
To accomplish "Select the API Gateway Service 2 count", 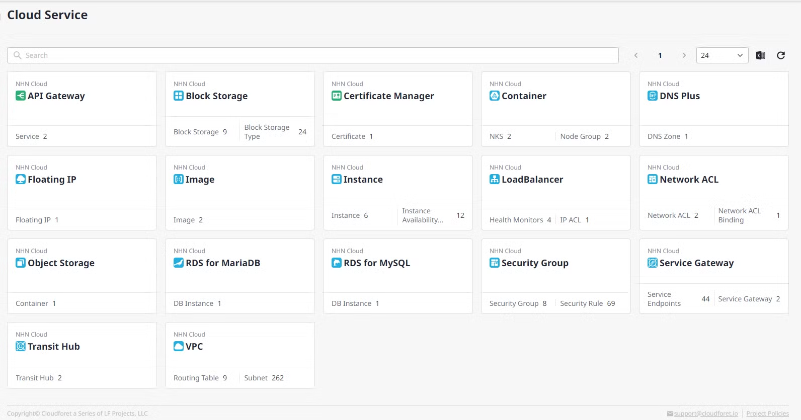I will (x=31, y=136).
